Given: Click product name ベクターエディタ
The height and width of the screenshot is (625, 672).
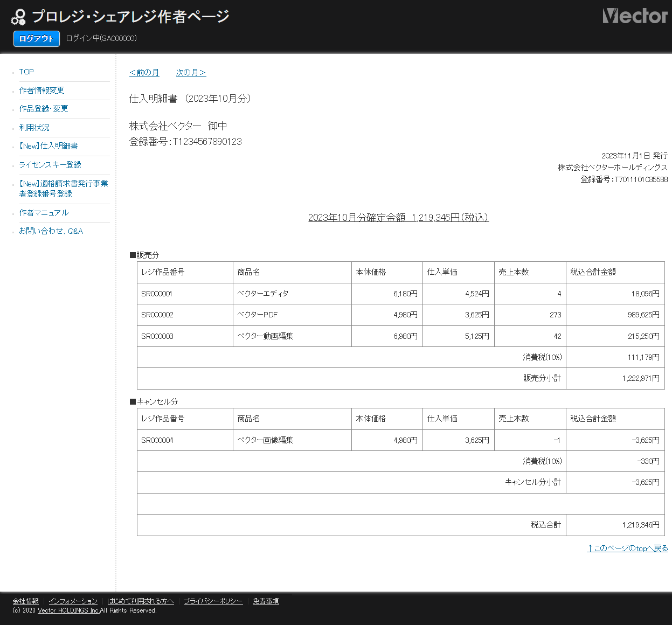Looking at the screenshot, I should point(263,294).
